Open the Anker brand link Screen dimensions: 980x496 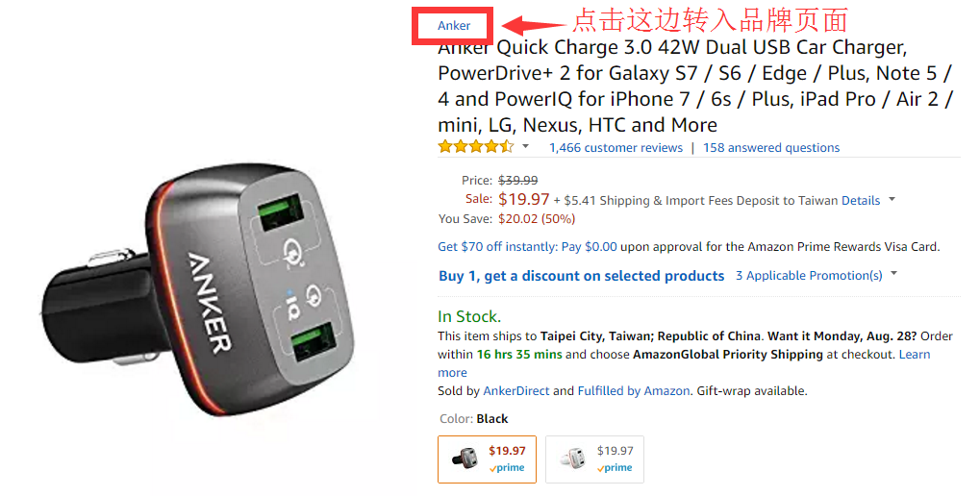[x=454, y=26]
